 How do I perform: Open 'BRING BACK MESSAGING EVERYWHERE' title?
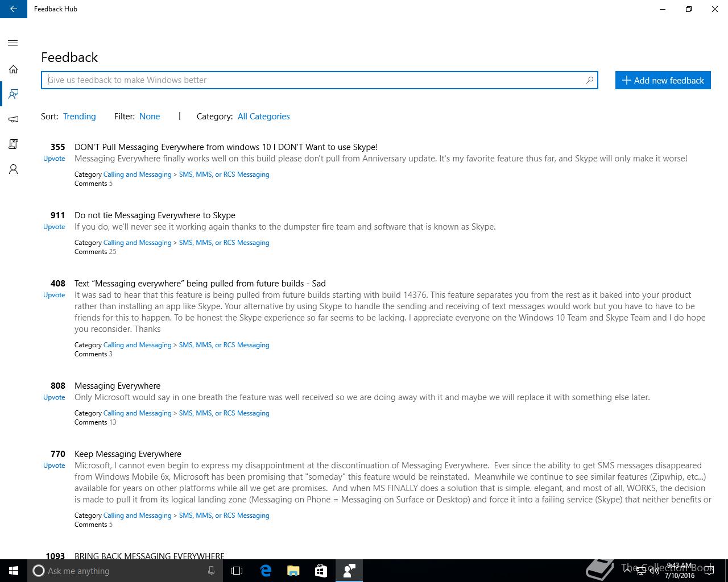149,555
